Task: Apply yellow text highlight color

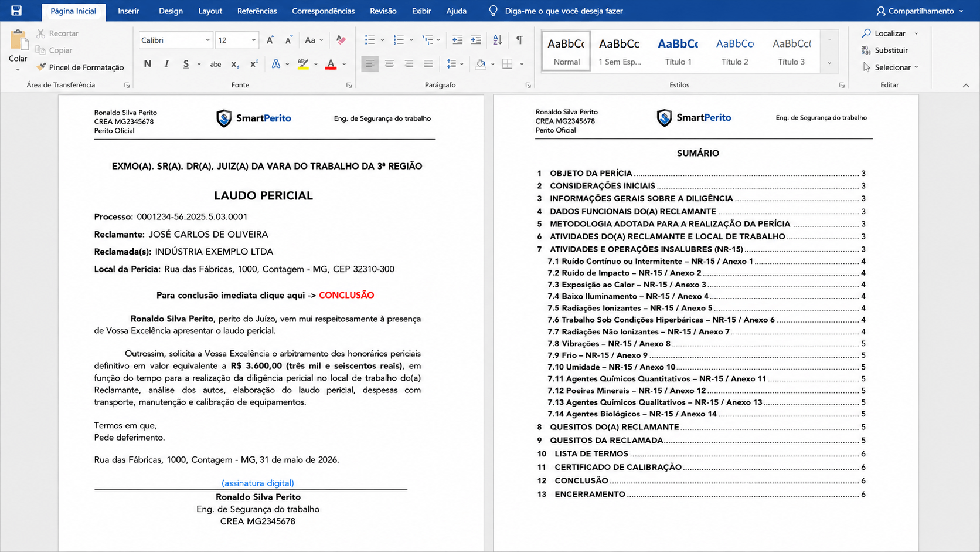Action: 303,64
